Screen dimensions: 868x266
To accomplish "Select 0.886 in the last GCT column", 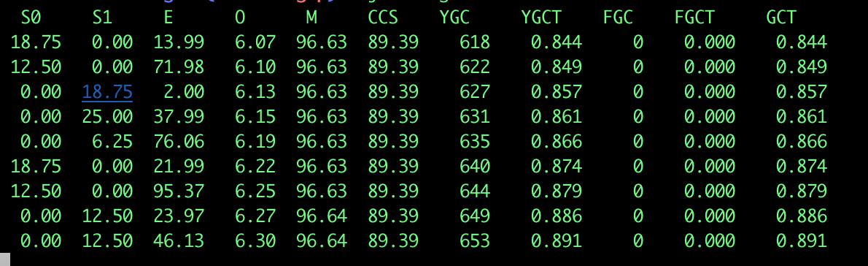I will click(802, 216).
